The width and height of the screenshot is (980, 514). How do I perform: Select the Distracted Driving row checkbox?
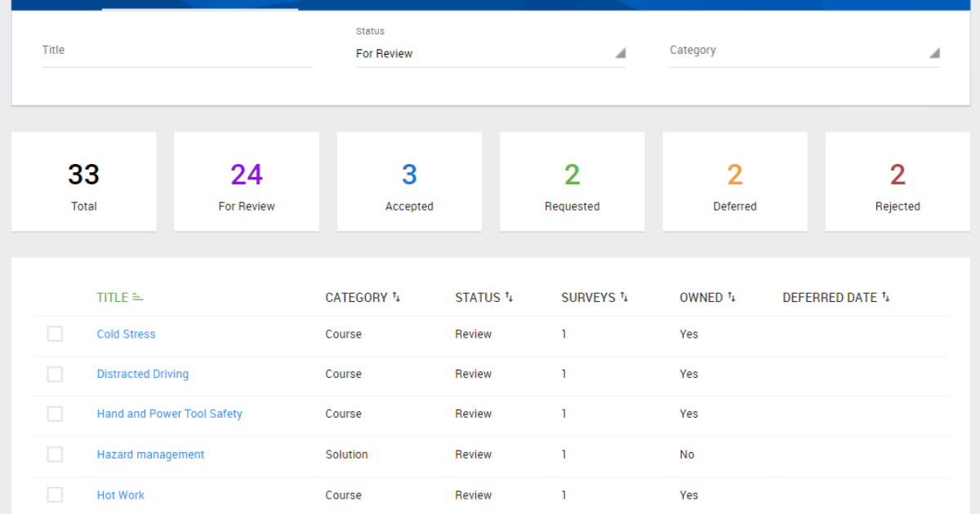click(x=55, y=374)
